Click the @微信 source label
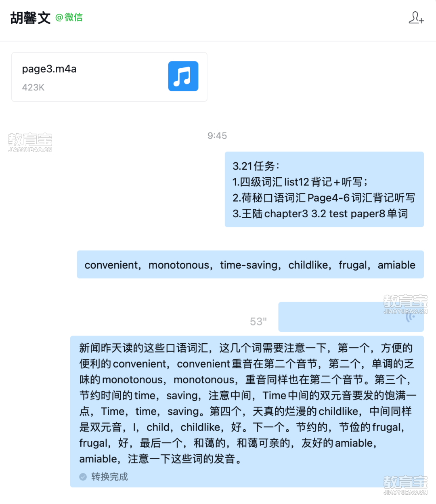 [x=69, y=17]
